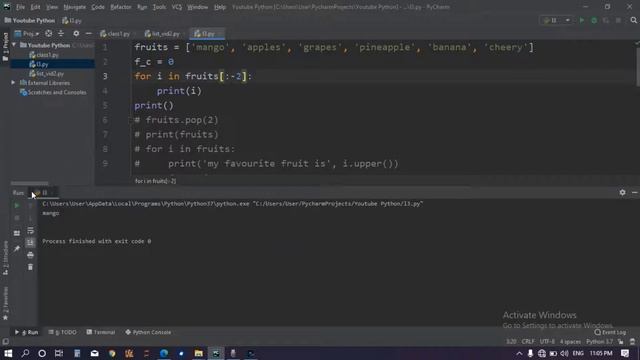Open the Python Console tool window
Screen dimensions: 640x360
[x=148, y=332]
